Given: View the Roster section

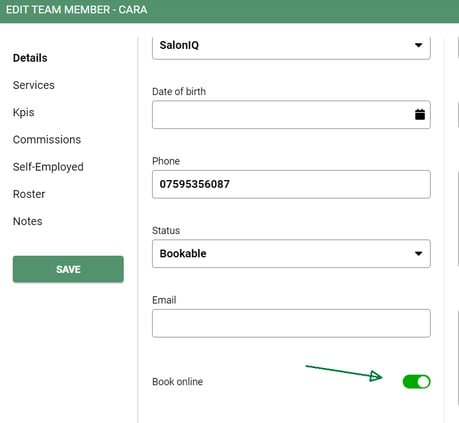Looking at the screenshot, I should tap(29, 194).
